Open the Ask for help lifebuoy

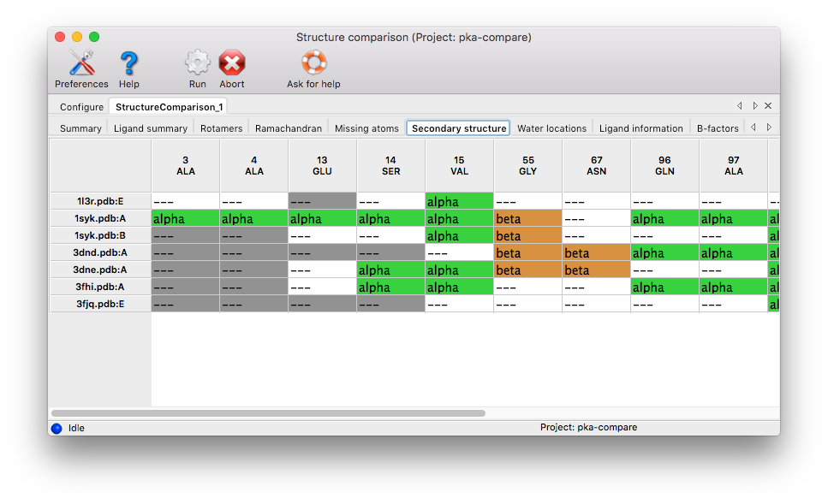pyautogui.click(x=313, y=64)
